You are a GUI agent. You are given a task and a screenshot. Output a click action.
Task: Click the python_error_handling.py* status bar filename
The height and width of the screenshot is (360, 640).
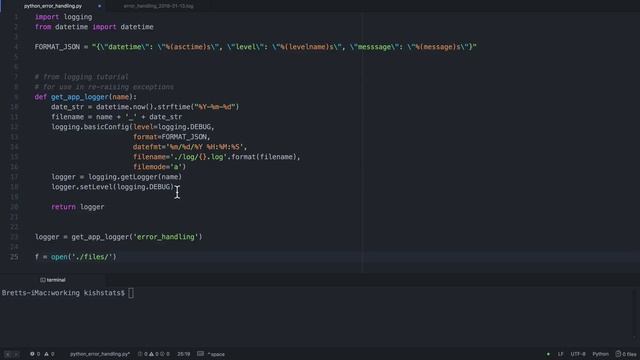(x=100, y=354)
